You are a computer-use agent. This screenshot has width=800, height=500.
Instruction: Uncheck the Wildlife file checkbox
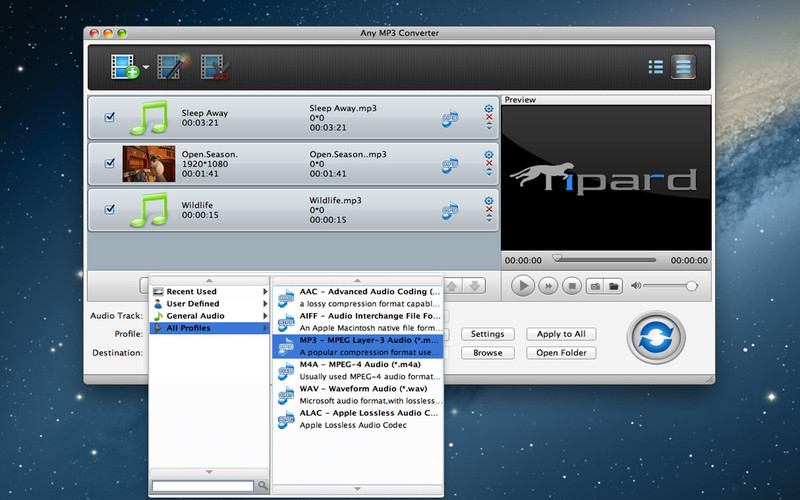[109, 209]
